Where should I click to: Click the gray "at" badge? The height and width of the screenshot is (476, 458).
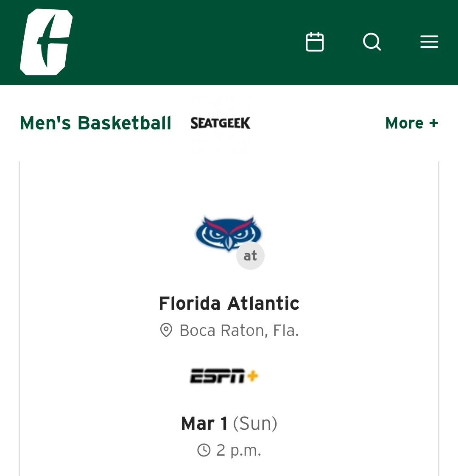point(250,256)
